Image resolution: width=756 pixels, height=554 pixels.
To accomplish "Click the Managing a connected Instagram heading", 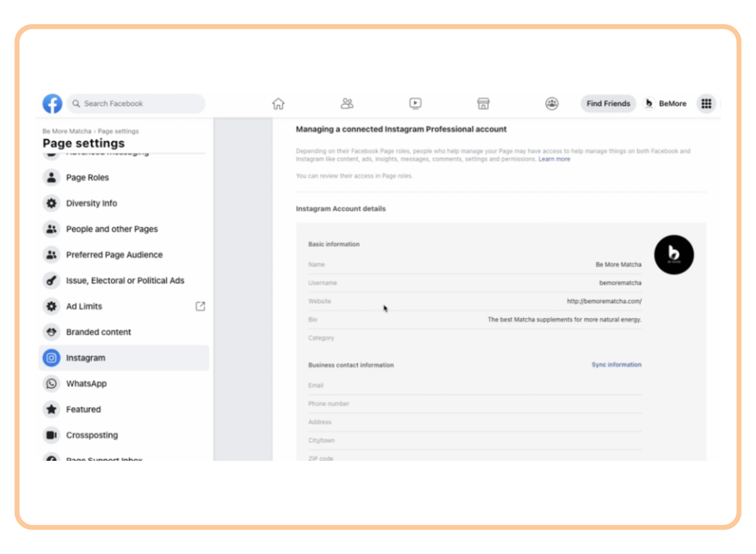I will point(401,129).
